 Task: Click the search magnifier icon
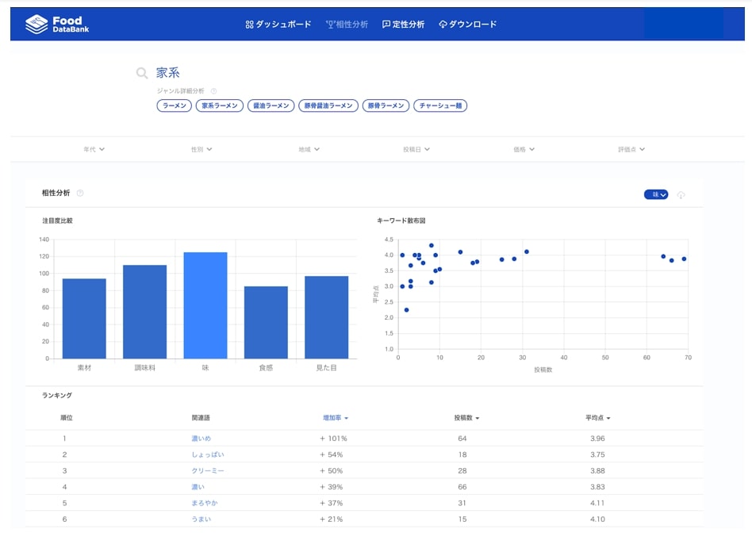tap(142, 74)
